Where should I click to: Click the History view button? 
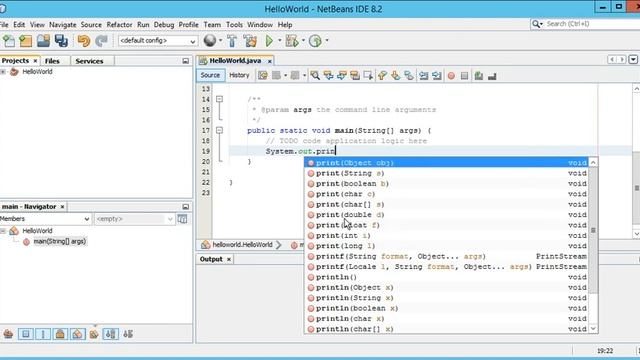(x=239, y=75)
